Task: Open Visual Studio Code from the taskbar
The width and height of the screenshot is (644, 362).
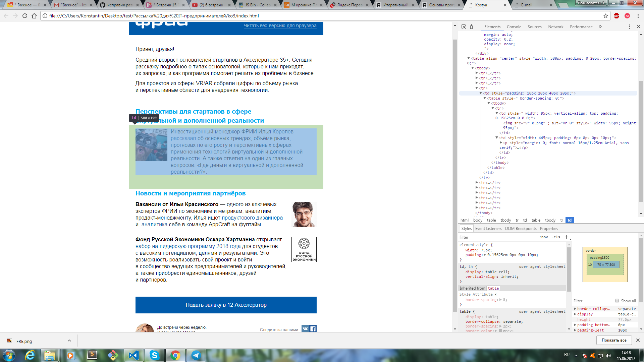Action: [133, 355]
